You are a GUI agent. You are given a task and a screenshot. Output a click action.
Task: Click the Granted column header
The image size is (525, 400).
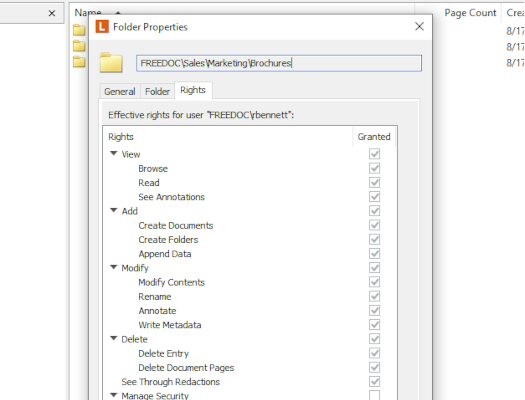point(374,137)
